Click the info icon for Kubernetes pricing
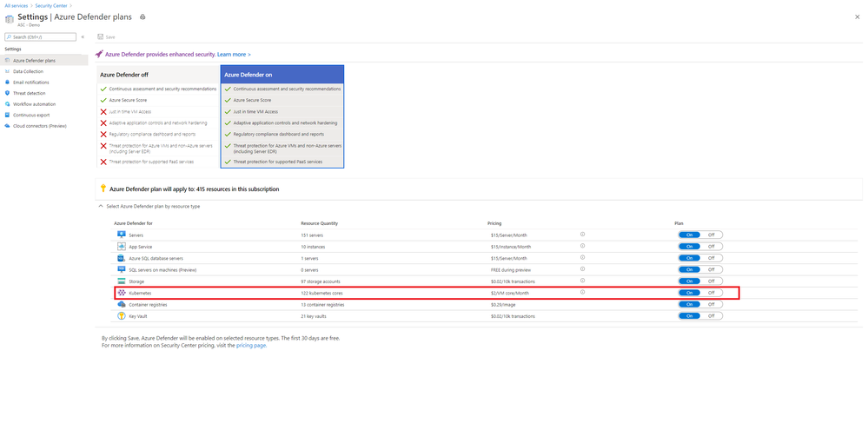Screen dimensions: 868x430 pos(582,292)
